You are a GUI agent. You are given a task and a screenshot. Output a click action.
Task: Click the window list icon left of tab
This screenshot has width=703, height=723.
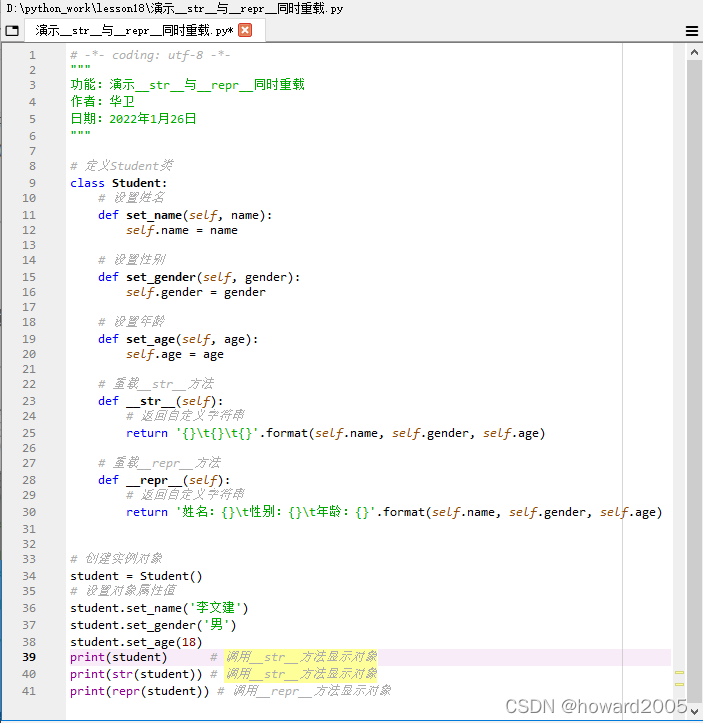[12, 31]
